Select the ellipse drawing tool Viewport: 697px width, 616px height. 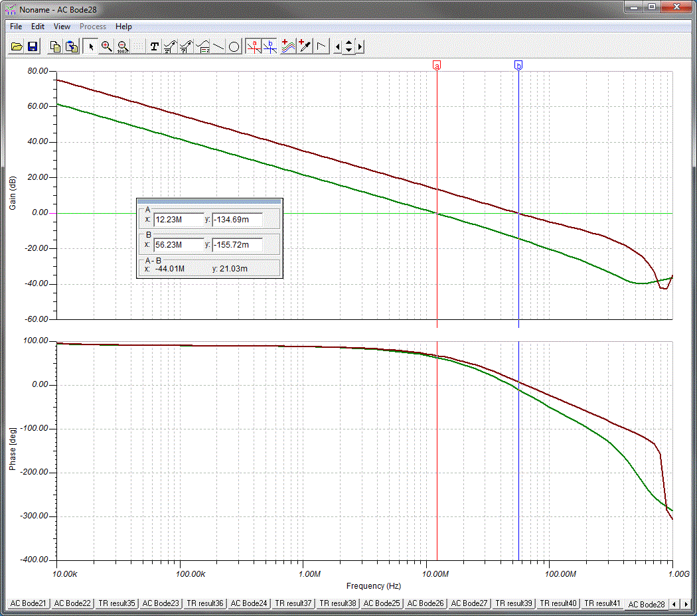[234, 46]
